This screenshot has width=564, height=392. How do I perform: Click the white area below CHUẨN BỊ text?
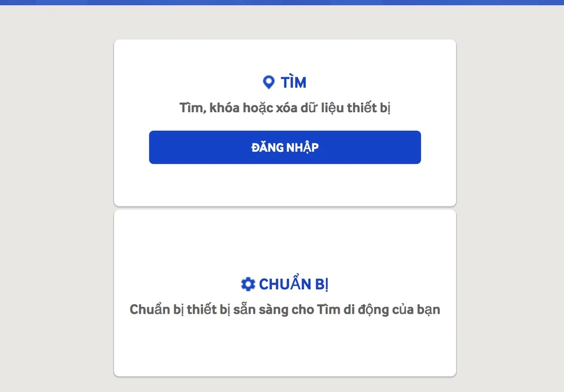(285, 347)
